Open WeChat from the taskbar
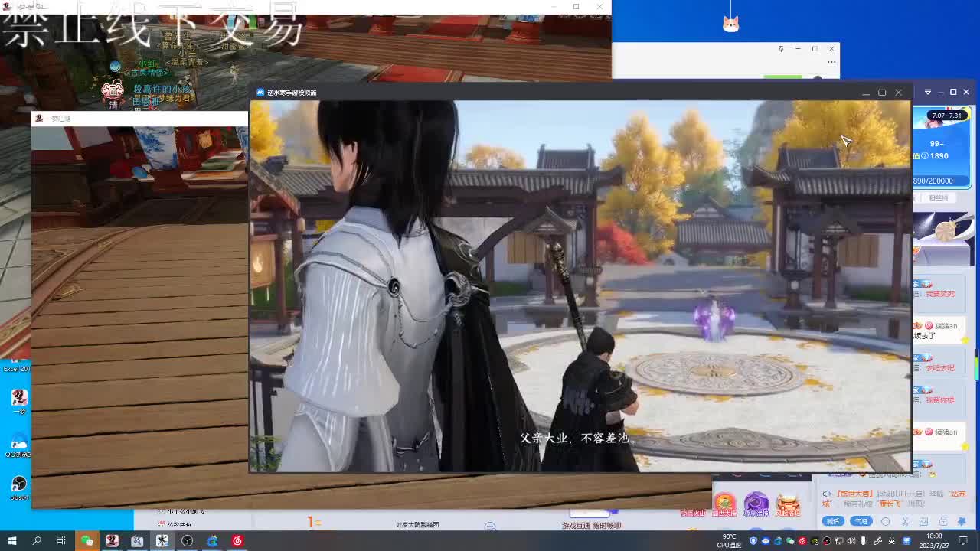This screenshot has height=551, width=980. pos(87,541)
